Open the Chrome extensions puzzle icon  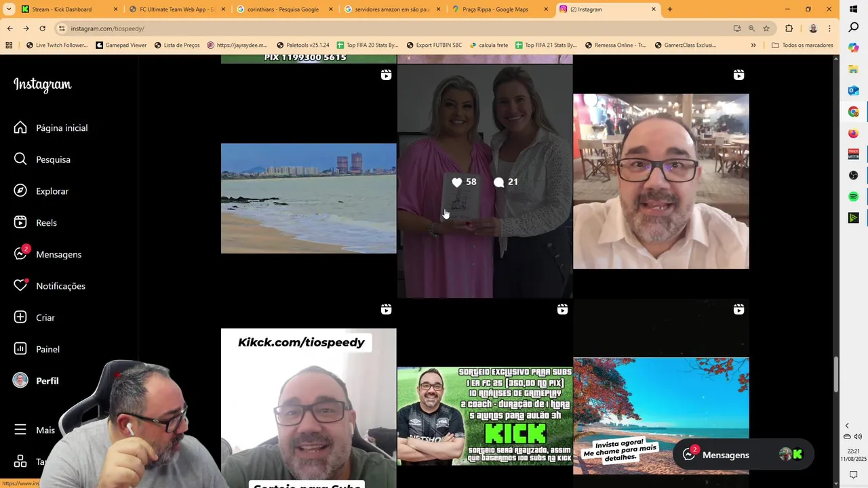789,28
